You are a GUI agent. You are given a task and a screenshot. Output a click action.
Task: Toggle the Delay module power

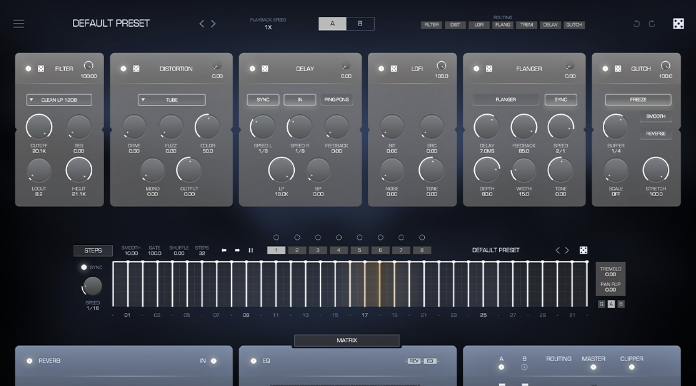click(x=252, y=69)
